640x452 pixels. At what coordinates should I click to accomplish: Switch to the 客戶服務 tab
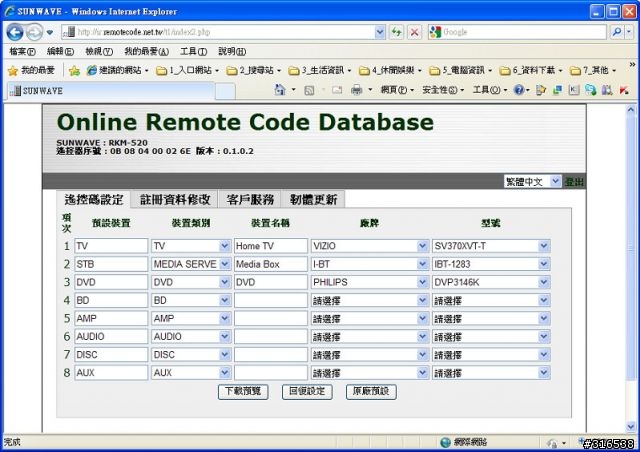(250, 199)
